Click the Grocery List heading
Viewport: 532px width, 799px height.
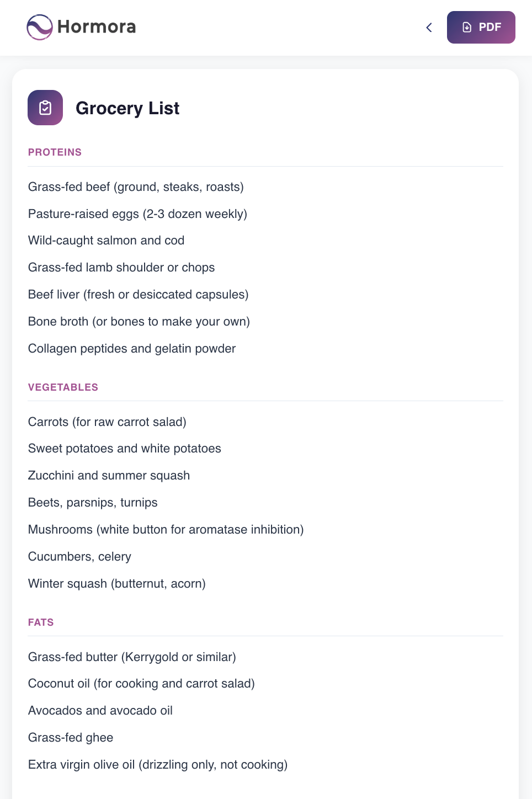(127, 108)
